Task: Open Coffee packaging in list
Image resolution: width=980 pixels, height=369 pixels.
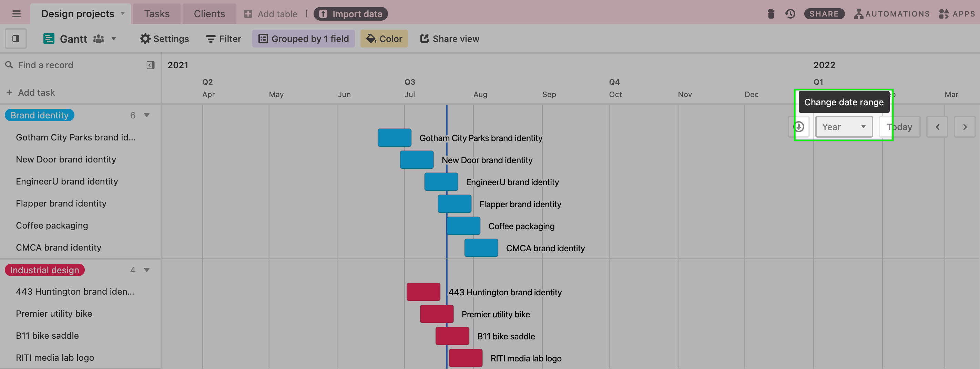Action: pos(52,225)
